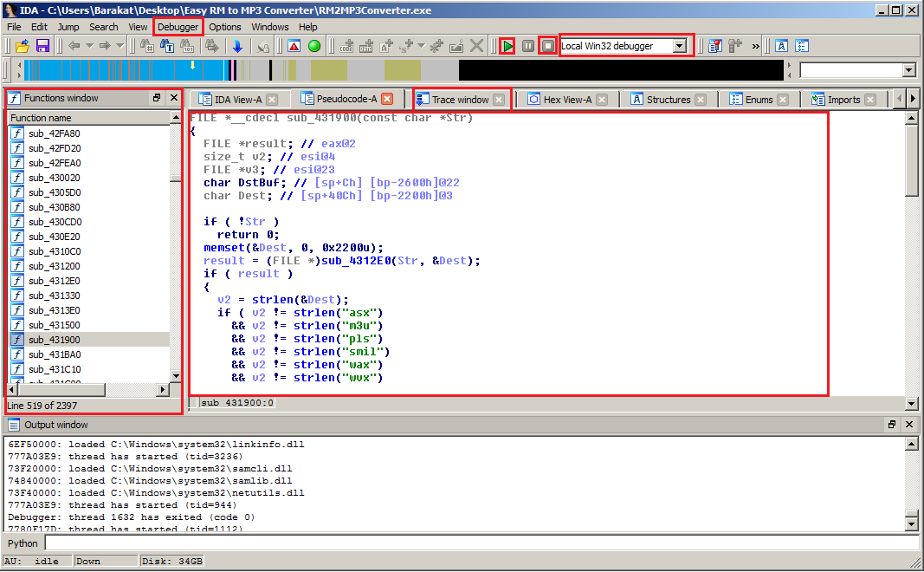Expand the hidden toolbar items chevron
Screen dimensions: 924x572
tap(755, 46)
